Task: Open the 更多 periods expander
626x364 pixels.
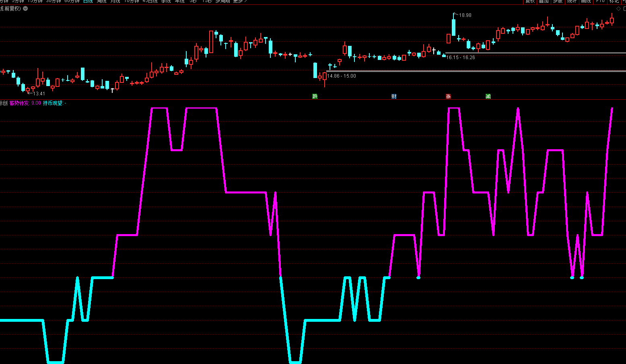Action: [239, 1]
